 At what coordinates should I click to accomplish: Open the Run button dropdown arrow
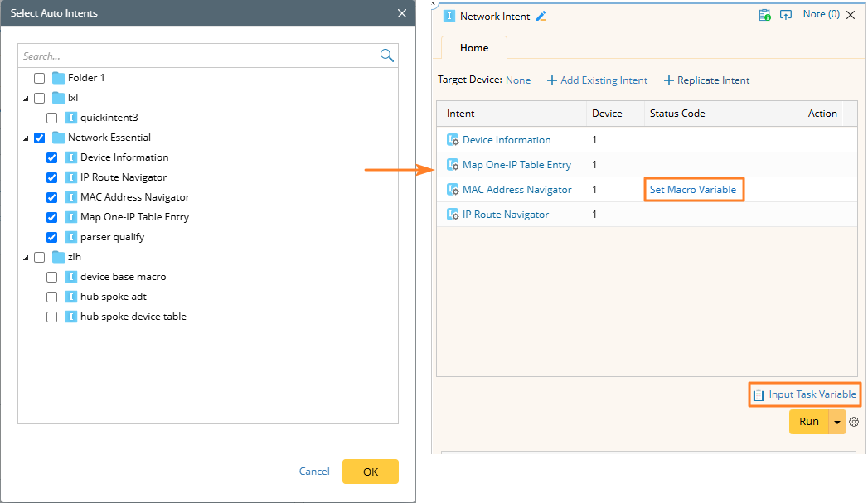point(837,422)
